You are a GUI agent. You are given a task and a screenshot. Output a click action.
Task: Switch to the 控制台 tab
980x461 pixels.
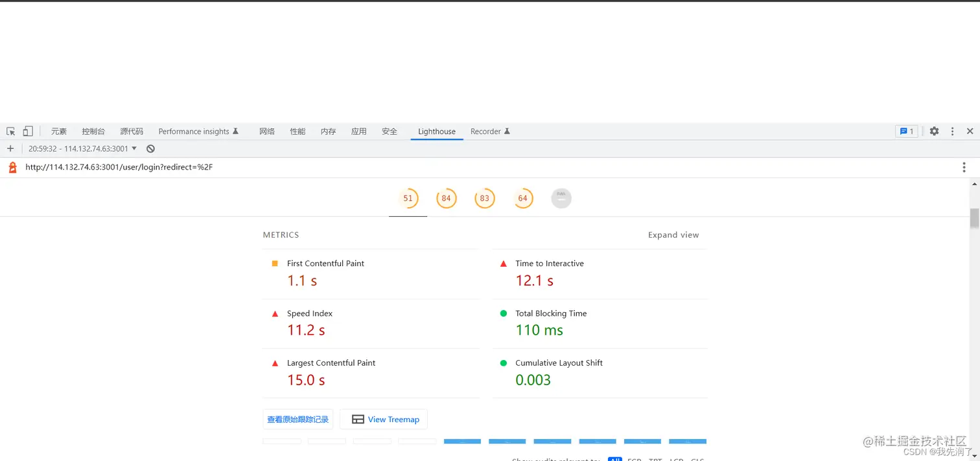(93, 131)
